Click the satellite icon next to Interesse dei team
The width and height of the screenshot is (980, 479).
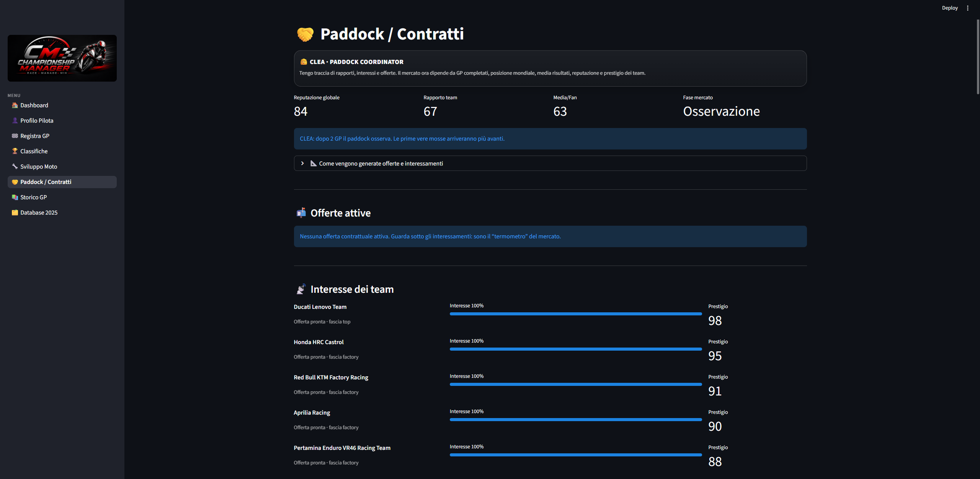(x=301, y=289)
